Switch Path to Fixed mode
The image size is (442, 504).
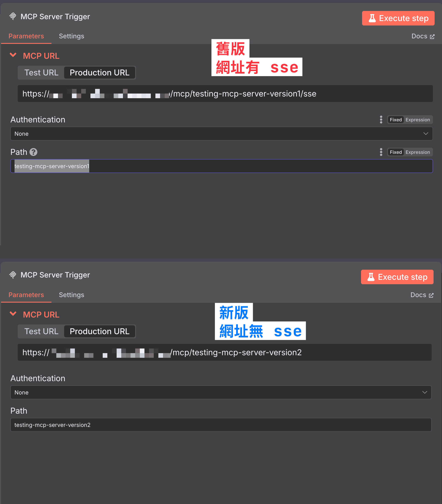396,152
